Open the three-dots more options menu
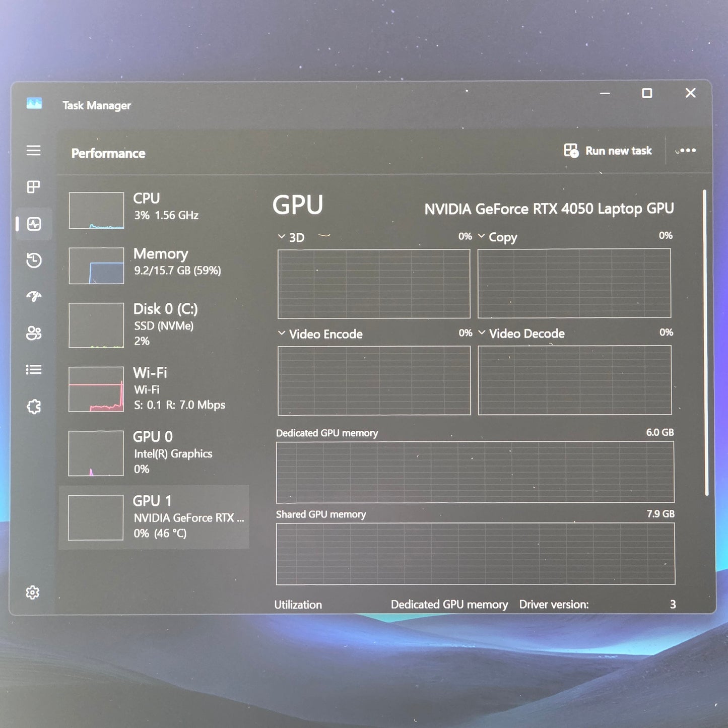The image size is (728, 728). (688, 151)
